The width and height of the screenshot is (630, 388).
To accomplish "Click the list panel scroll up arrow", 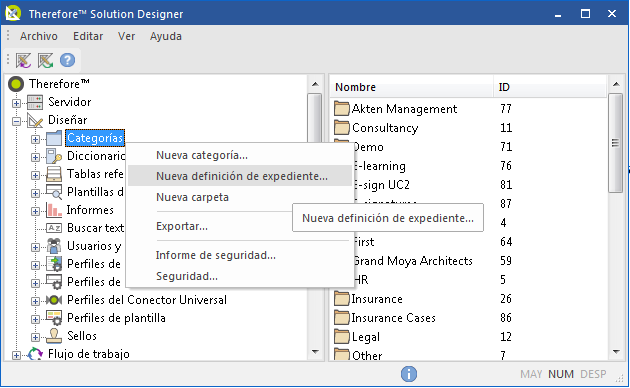I will pyautogui.click(x=616, y=84).
